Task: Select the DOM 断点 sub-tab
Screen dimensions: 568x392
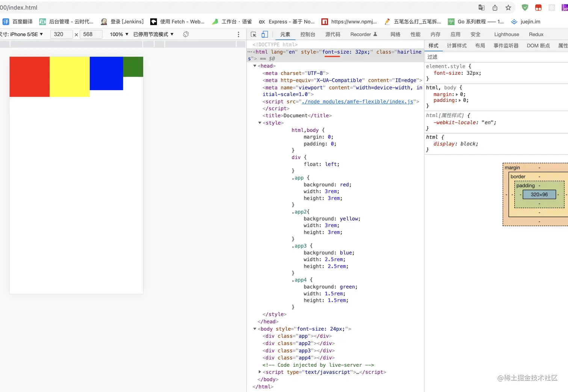Action: [538, 45]
